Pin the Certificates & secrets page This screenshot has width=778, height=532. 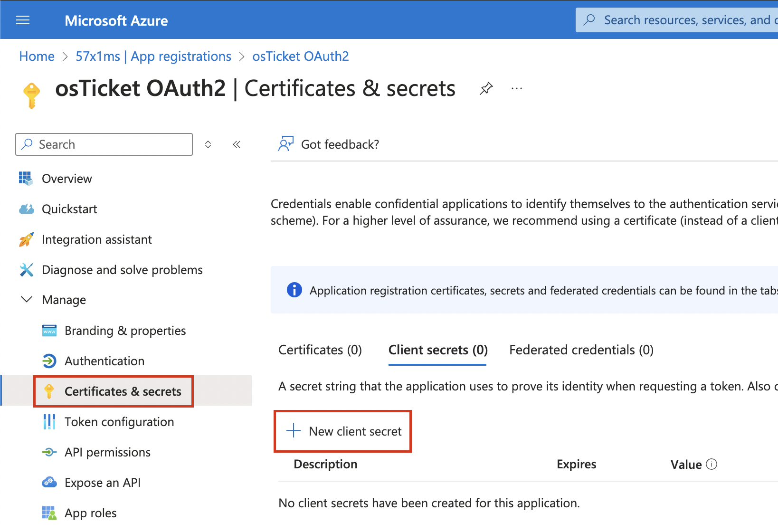click(486, 88)
